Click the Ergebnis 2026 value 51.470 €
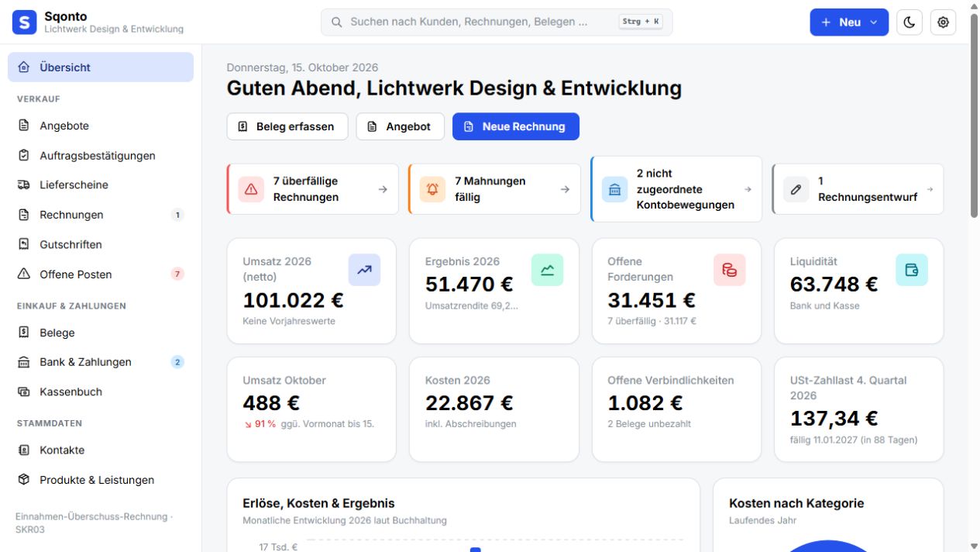The image size is (980, 552). pos(469,285)
